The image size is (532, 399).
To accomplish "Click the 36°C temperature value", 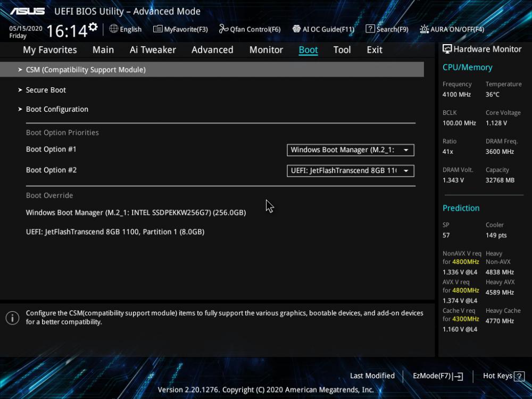I will (492, 95).
